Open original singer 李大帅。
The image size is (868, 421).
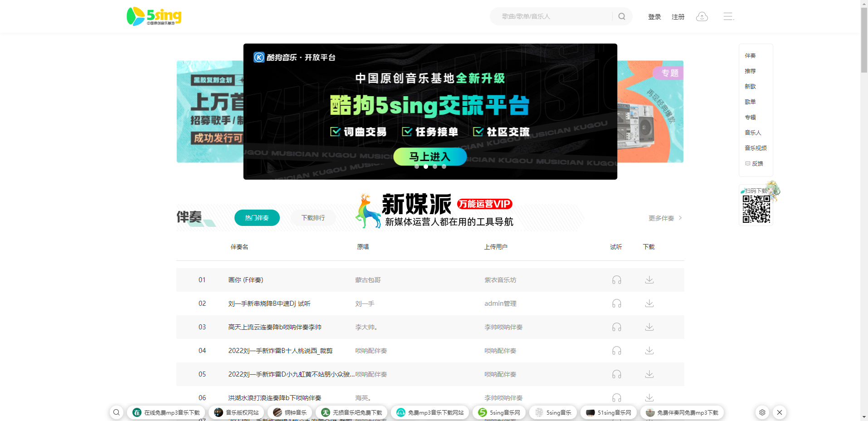click(x=367, y=327)
